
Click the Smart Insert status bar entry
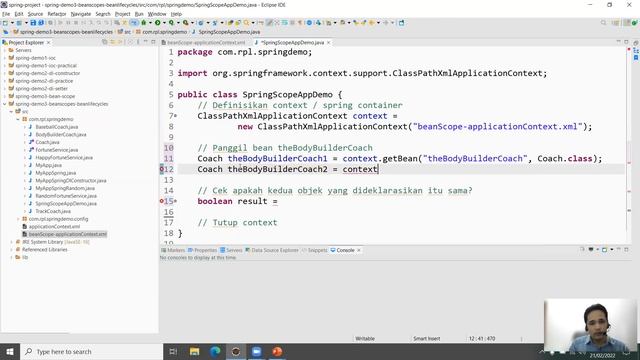pos(427,338)
